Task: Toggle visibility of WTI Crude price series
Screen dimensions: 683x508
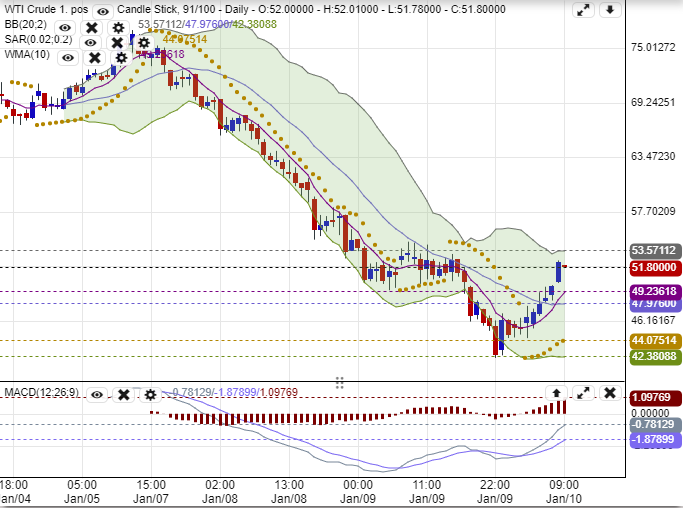Action: [102, 11]
